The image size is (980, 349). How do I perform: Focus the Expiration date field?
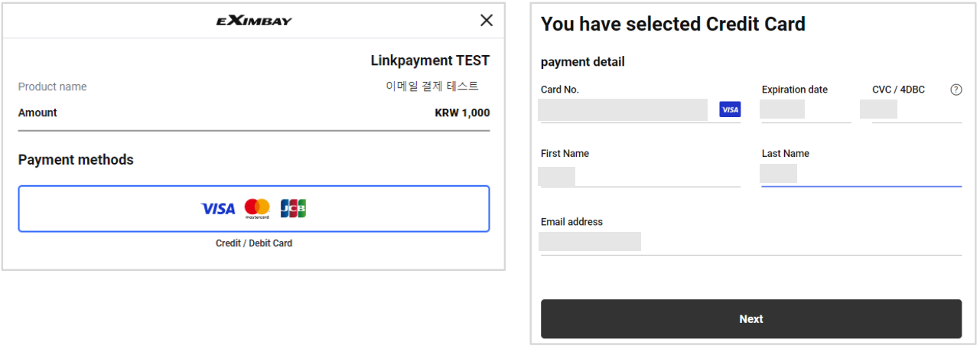coord(806,109)
